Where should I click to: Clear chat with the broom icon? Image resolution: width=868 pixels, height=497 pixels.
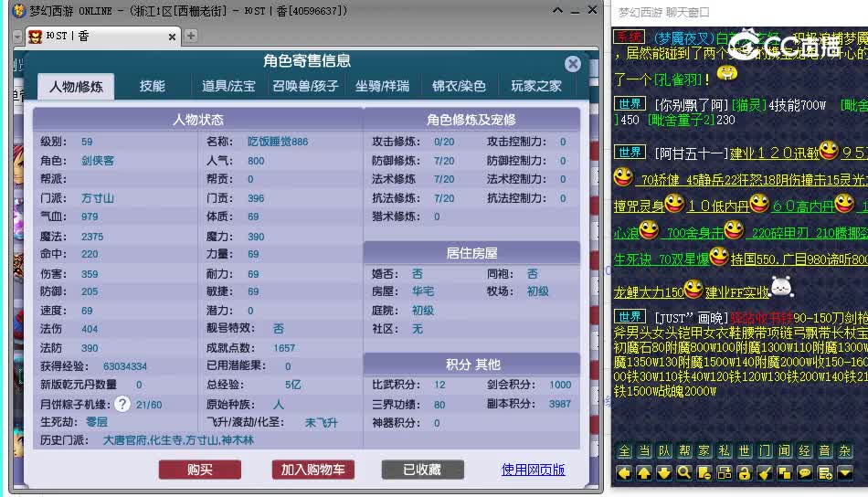coord(765,473)
